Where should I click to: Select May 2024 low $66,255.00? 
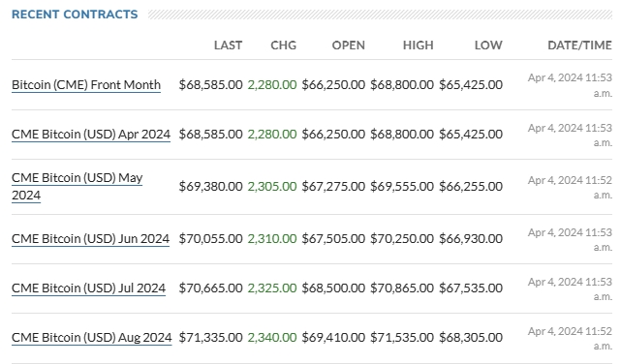pos(471,186)
